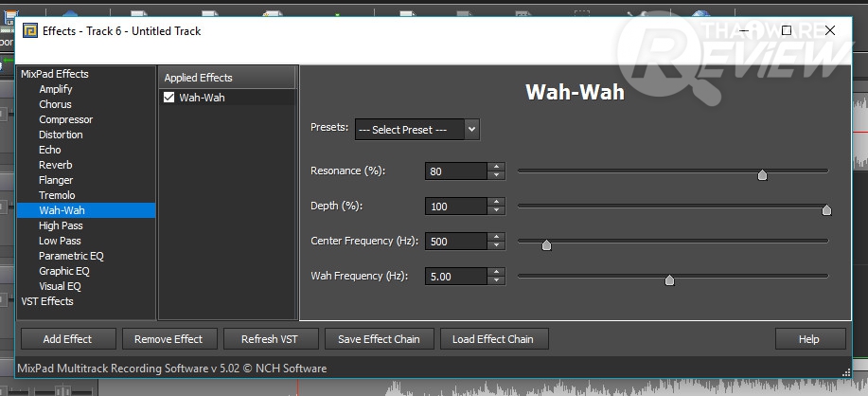Choose Compressor from the effects list
The height and width of the screenshot is (396, 868).
65,119
